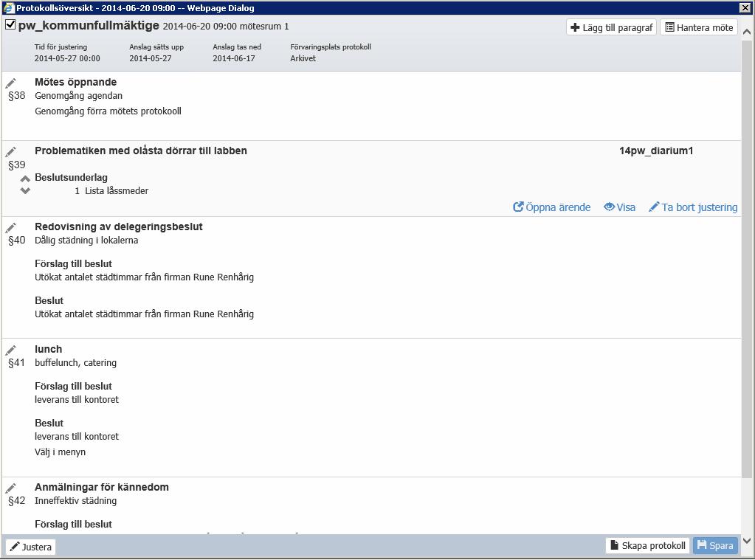Image resolution: width=755 pixels, height=560 pixels.
Task: Click text 'Dålig städning i lokalerna'
Action: click(86, 241)
